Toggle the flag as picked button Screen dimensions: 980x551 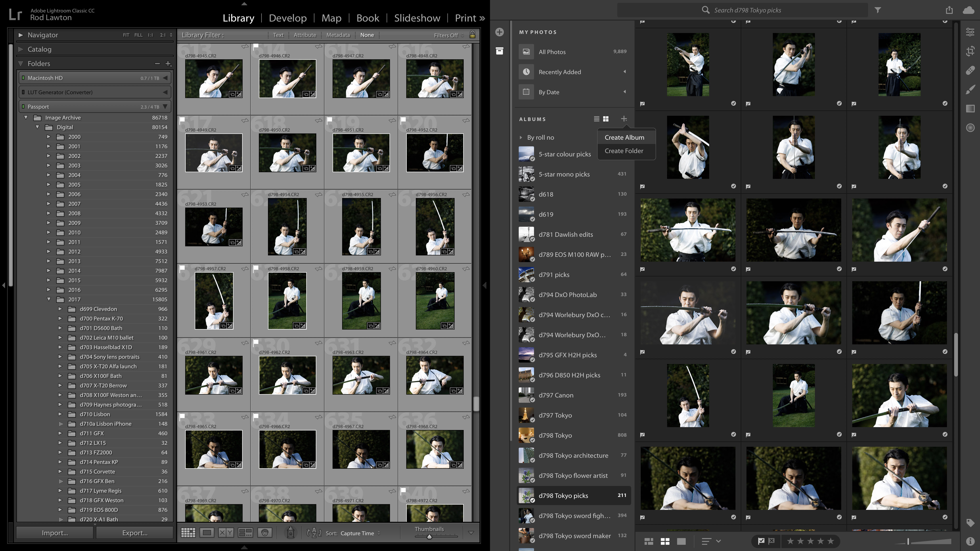point(761,541)
